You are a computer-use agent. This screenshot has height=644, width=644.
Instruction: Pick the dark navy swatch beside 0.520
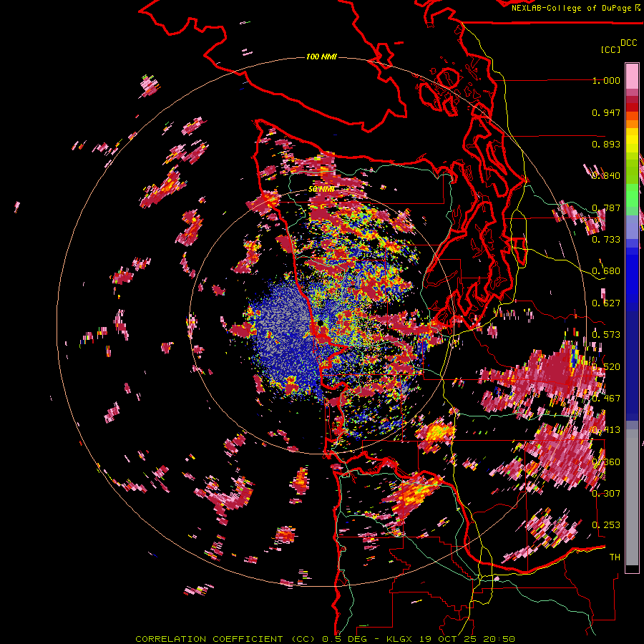[x=632, y=361]
